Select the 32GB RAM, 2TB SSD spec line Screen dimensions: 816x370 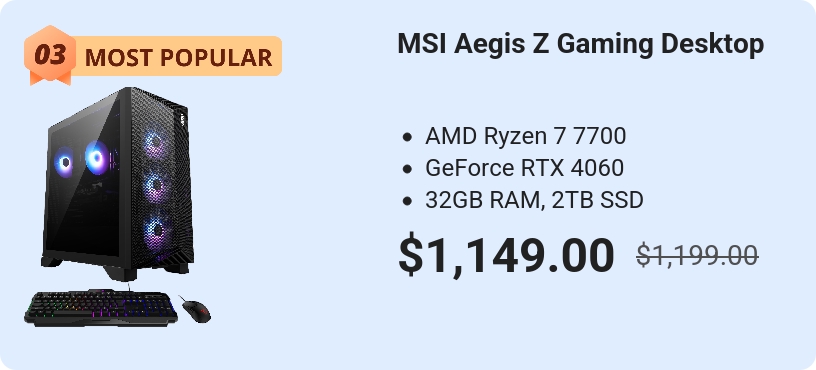534,200
